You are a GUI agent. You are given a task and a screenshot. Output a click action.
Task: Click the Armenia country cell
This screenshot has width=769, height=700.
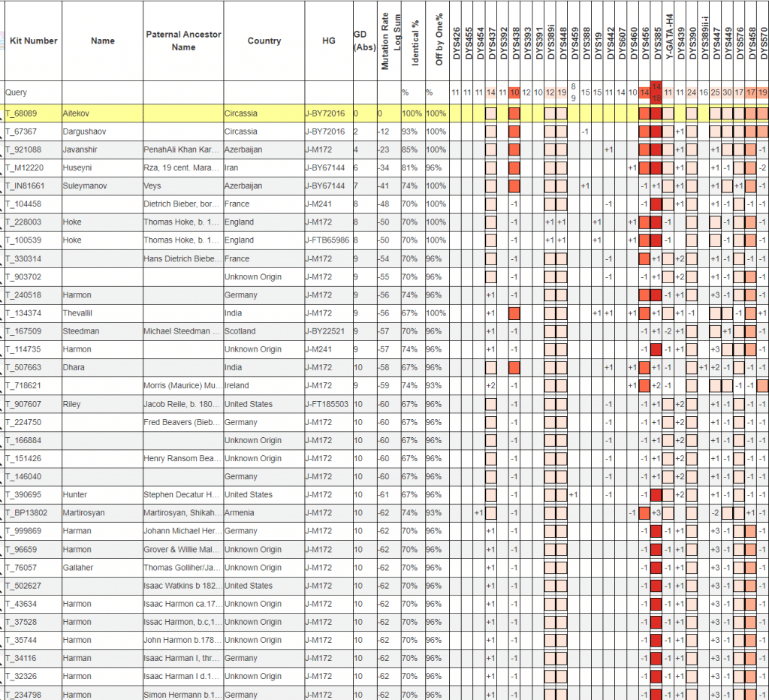[x=240, y=513]
